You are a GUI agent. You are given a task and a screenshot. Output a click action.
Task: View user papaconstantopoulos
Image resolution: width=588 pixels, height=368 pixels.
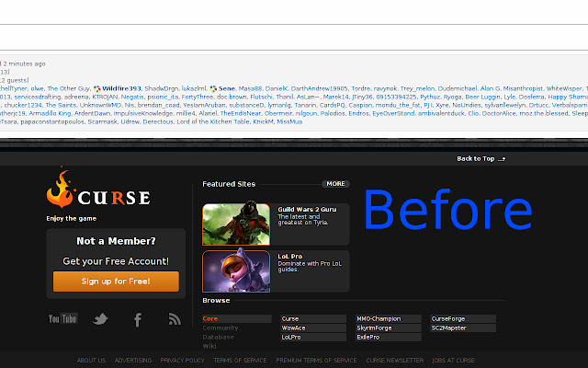coord(52,121)
